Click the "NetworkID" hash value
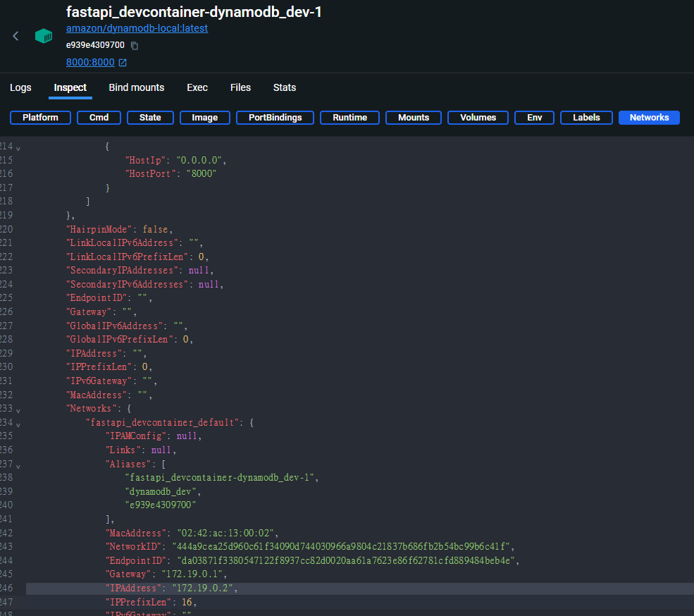 (x=340, y=547)
